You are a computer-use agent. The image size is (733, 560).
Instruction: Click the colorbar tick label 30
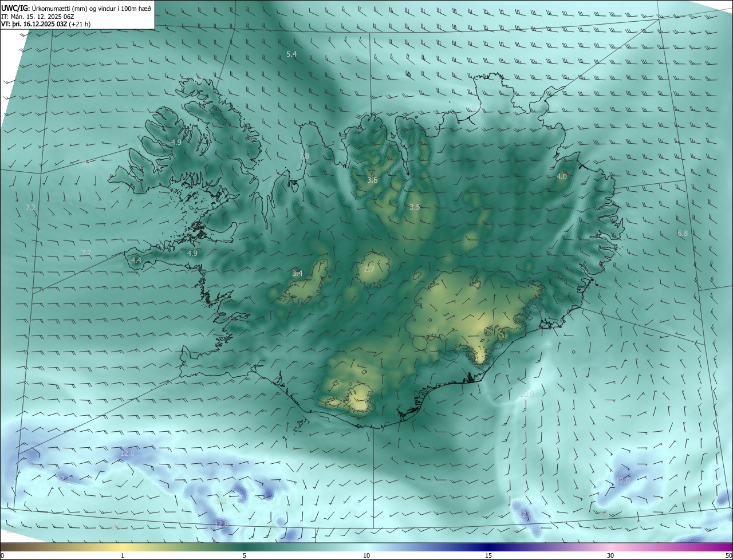(610, 555)
